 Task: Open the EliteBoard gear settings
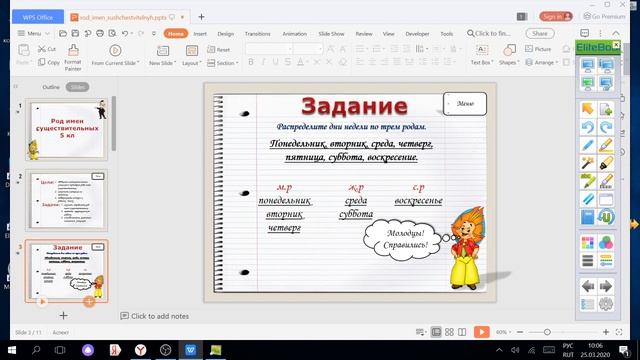[x=606, y=304]
